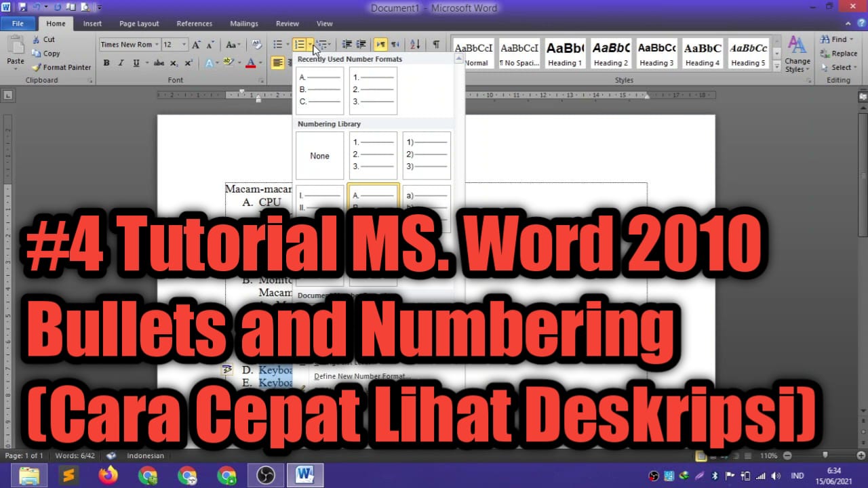
Task: Open the Change Case menu
Action: [233, 45]
